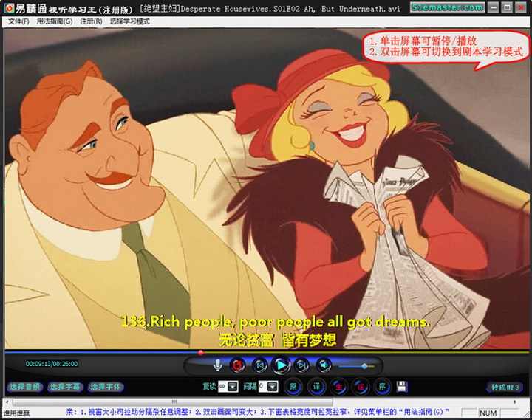Toggle new words with 生 button
The image size is (532, 420).
338,387
